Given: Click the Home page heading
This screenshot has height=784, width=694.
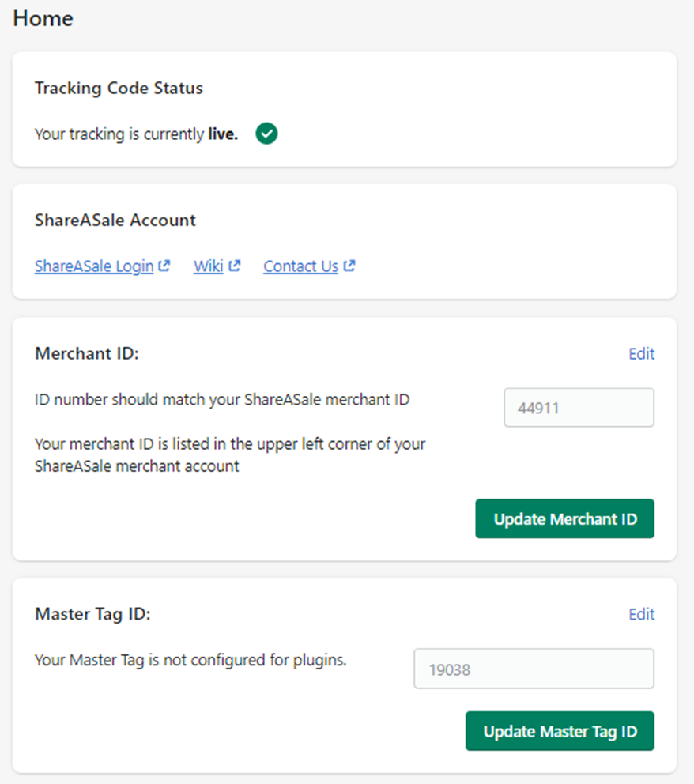Looking at the screenshot, I should [x=43, y=18].
